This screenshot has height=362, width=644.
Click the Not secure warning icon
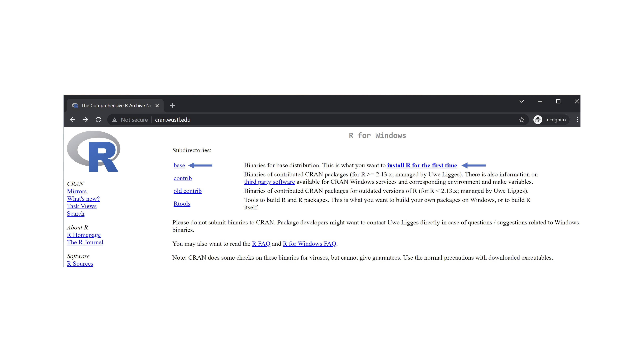[x=114, y=120]
